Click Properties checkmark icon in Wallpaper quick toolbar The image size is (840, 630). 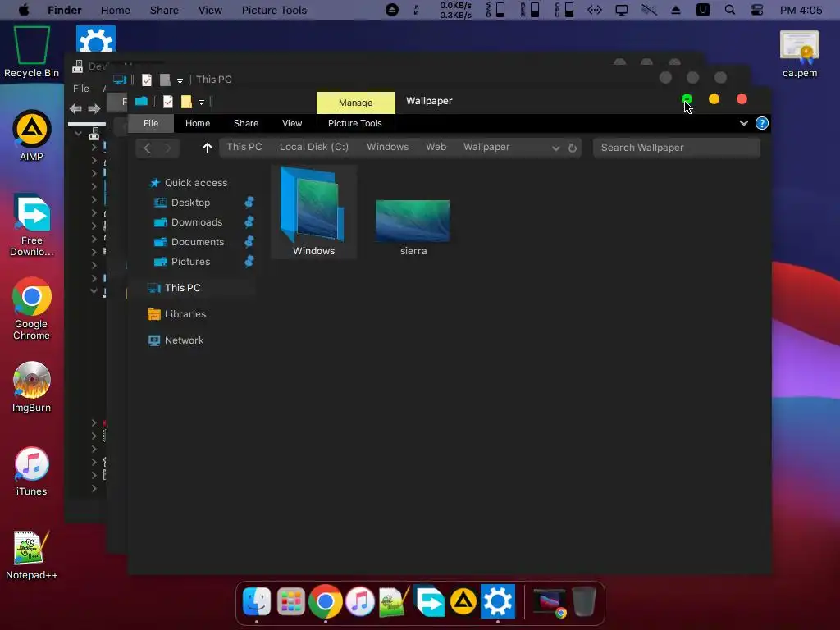click(x=167, y=101)
